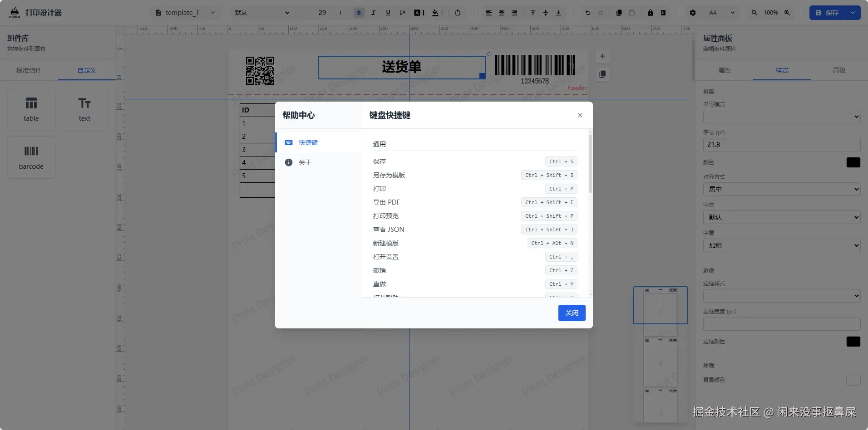This screenshot has width=868, height=430.
Task: Open the 对齐方式 dropdown showing 居中
Action: [782, 189]
